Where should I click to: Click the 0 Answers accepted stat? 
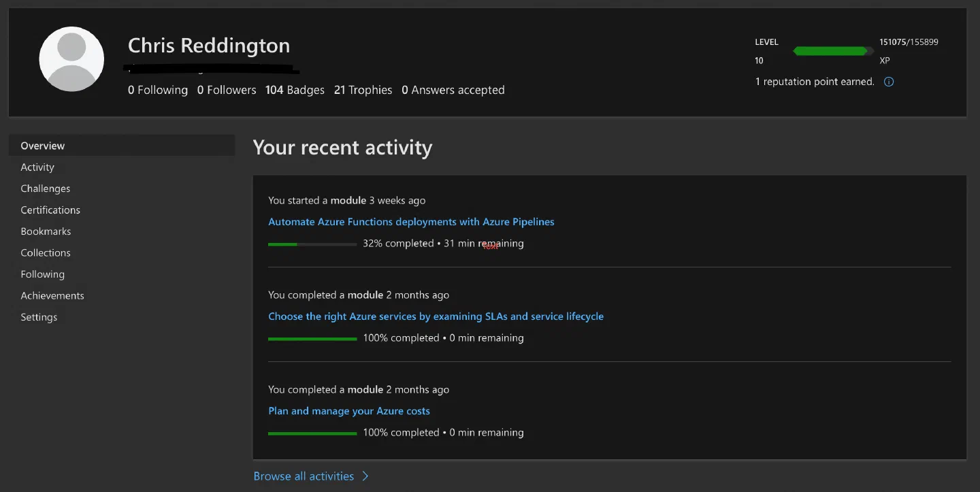click(x=453, y=90)
